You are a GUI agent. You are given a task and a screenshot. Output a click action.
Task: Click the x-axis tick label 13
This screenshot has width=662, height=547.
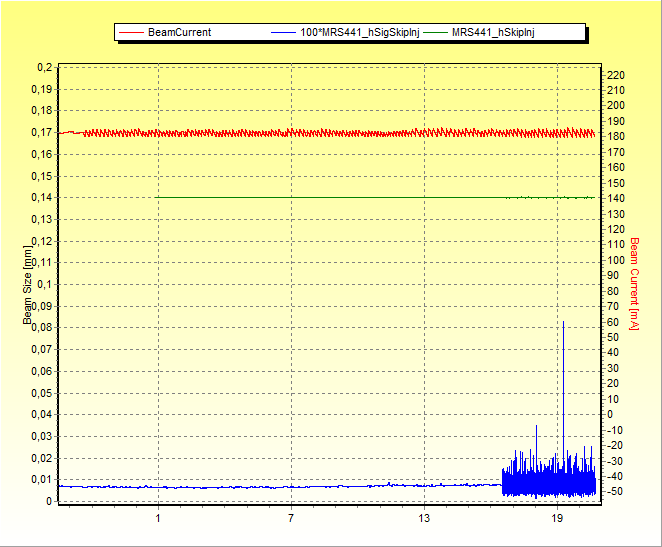tap(424, 518)
